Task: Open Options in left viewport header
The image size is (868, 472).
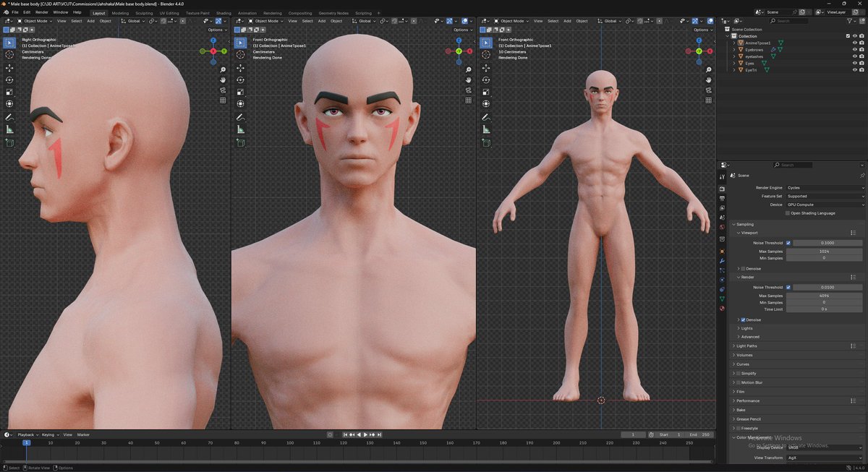Action: pos(216,30)
